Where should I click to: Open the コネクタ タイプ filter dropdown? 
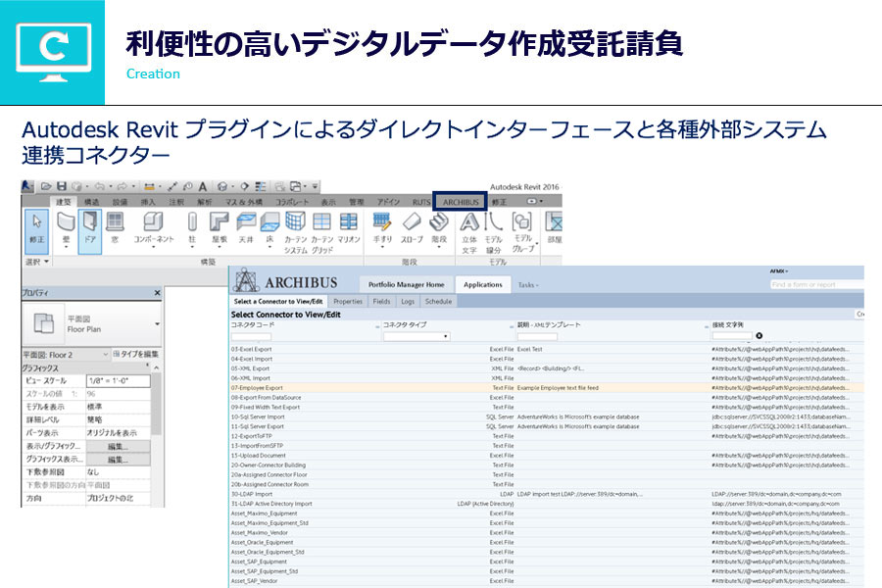[416, 336]
